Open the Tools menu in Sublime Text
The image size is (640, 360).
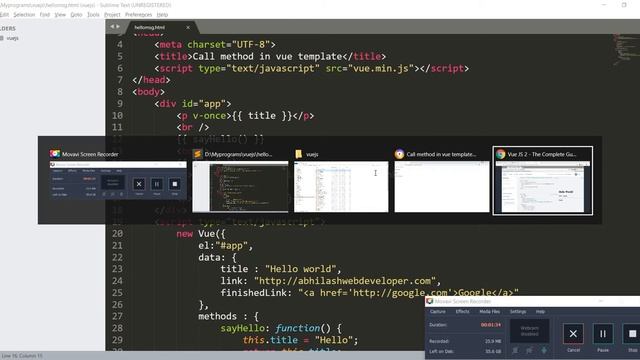pyautogui.click(x=93, y=15)
